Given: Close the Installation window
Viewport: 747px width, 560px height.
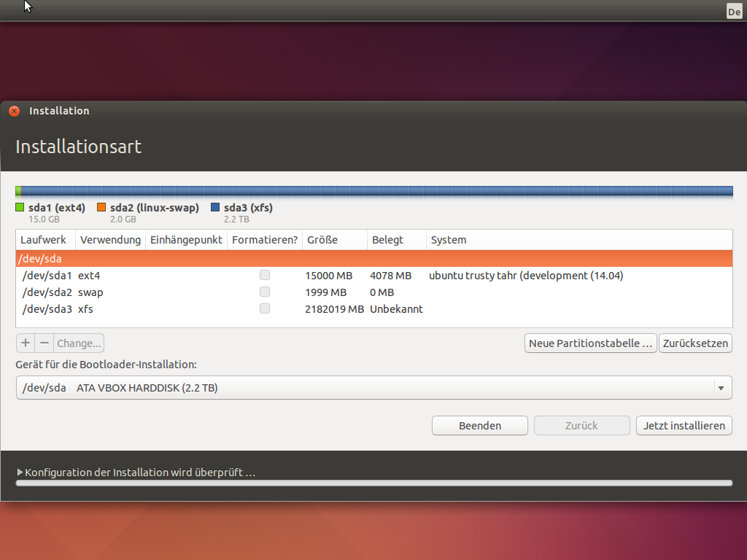Looking at the screenshot, I should coord(14,112).
